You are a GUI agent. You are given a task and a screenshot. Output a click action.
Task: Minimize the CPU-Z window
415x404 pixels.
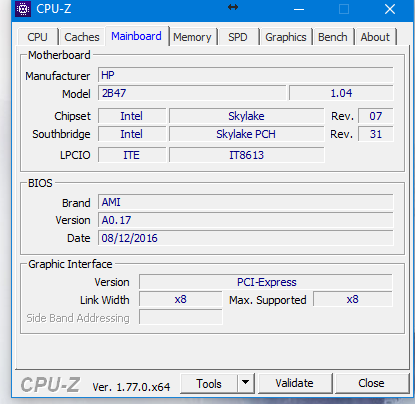click(299, 9)
